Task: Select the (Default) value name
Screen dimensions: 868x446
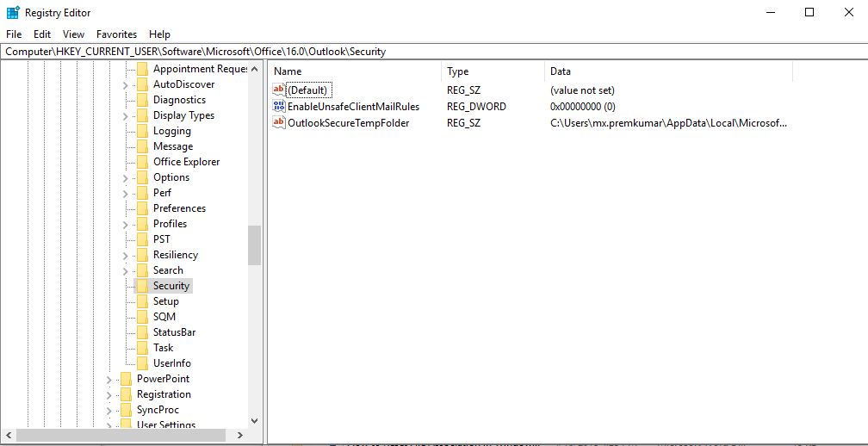Action: (307, 90)
